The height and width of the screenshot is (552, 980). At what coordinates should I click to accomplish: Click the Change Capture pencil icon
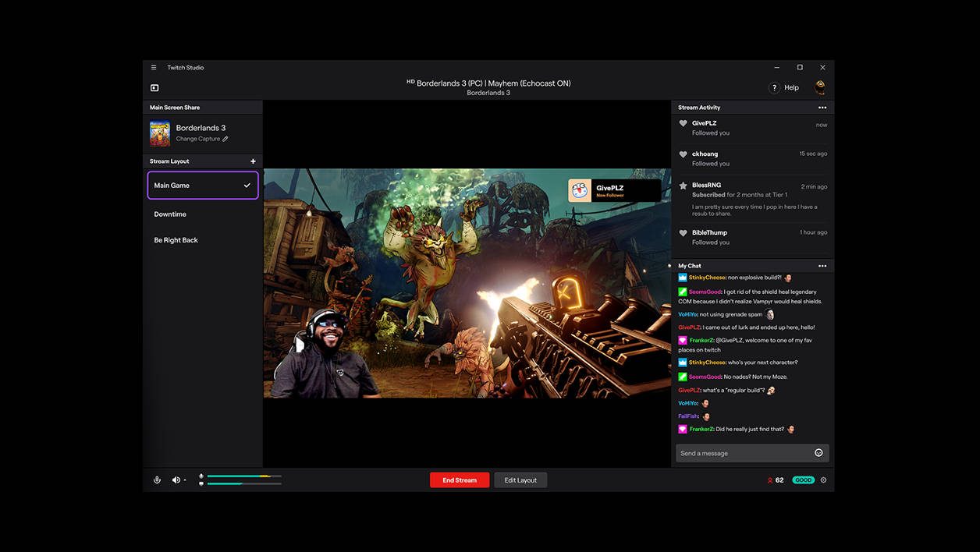click(x=225, y=139)
